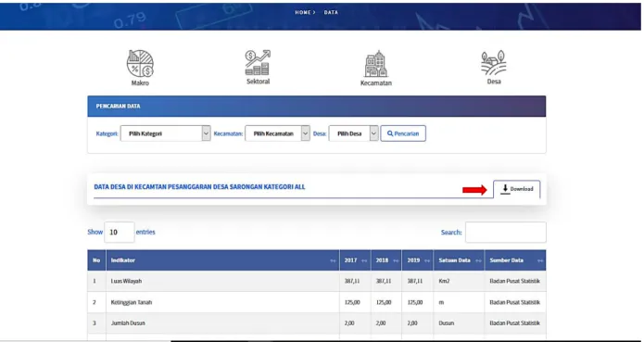Click DATA in the breadcrumb
Image resolution: width=644 pixels, height=342 pixels.
point(331,12)
